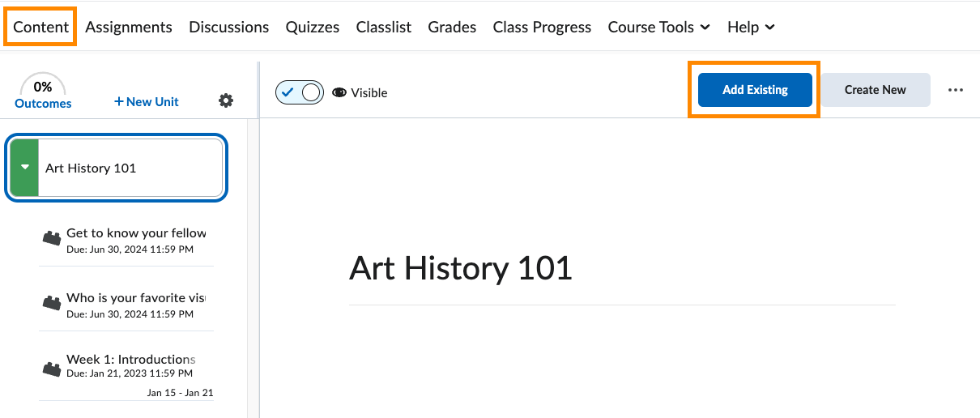The height and width of the screenshot is (418, 980).
Task: Switch to the Discussions tab
Action: click(228, 27)
